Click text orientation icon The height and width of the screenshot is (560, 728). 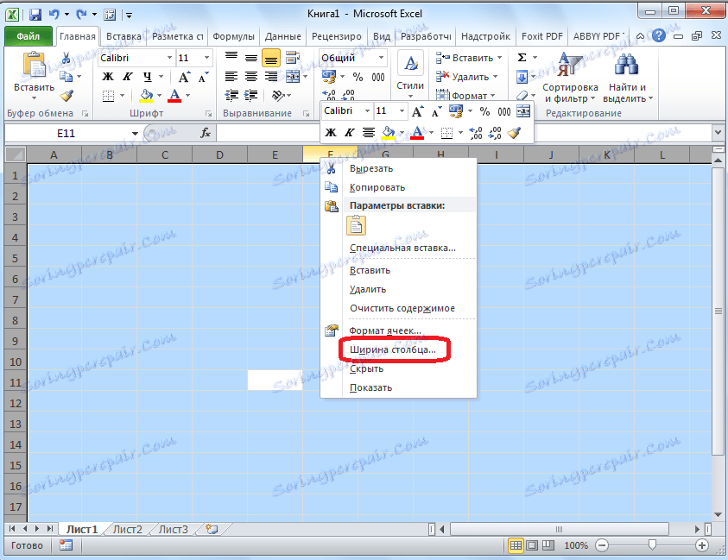279,96
